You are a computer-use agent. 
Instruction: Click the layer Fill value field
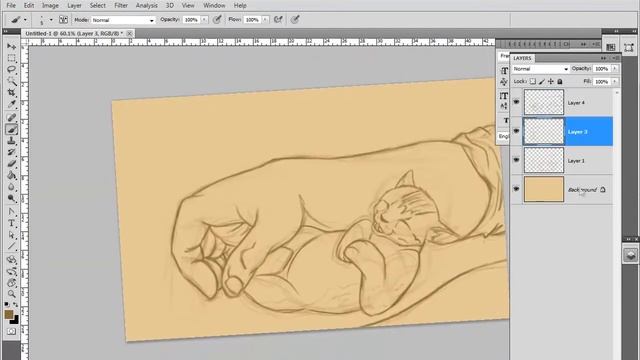coord(602,82)
